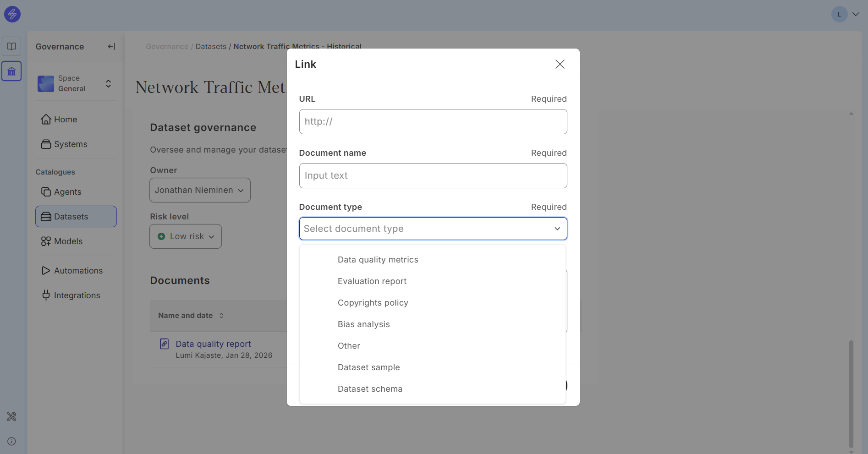This screenshot has width=868, height=454.
Task: Select Bias analysis from the list
Action: point(363,324)
